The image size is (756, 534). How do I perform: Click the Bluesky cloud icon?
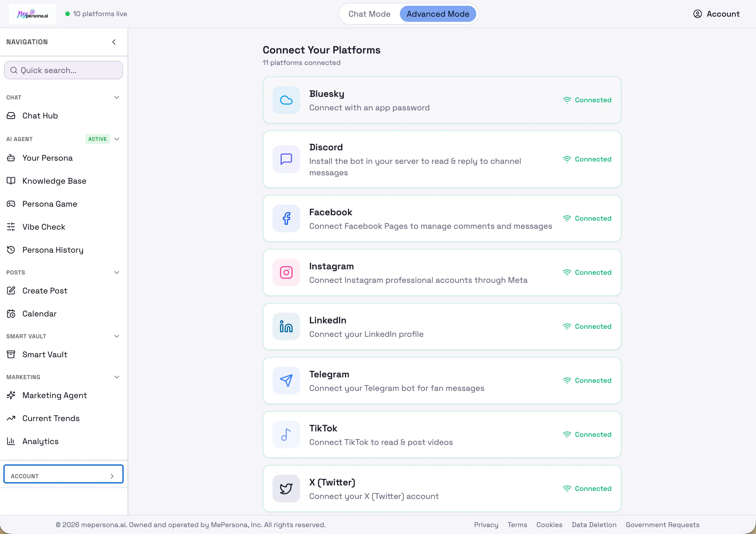point(286,100)
